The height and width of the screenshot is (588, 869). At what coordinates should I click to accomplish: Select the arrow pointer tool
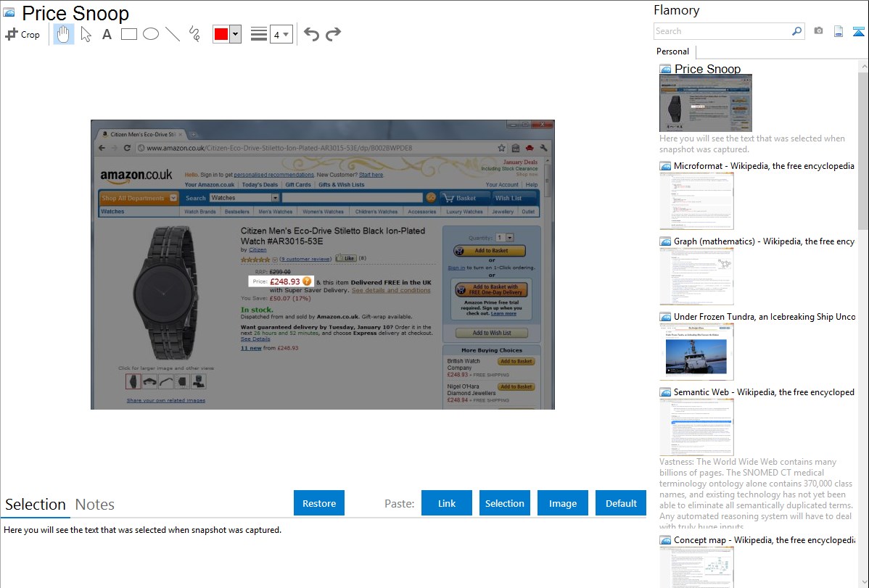click(86, 34)
